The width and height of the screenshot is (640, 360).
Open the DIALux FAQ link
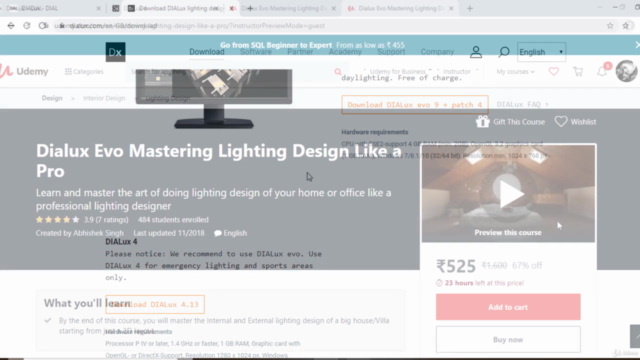coord(522,104)
